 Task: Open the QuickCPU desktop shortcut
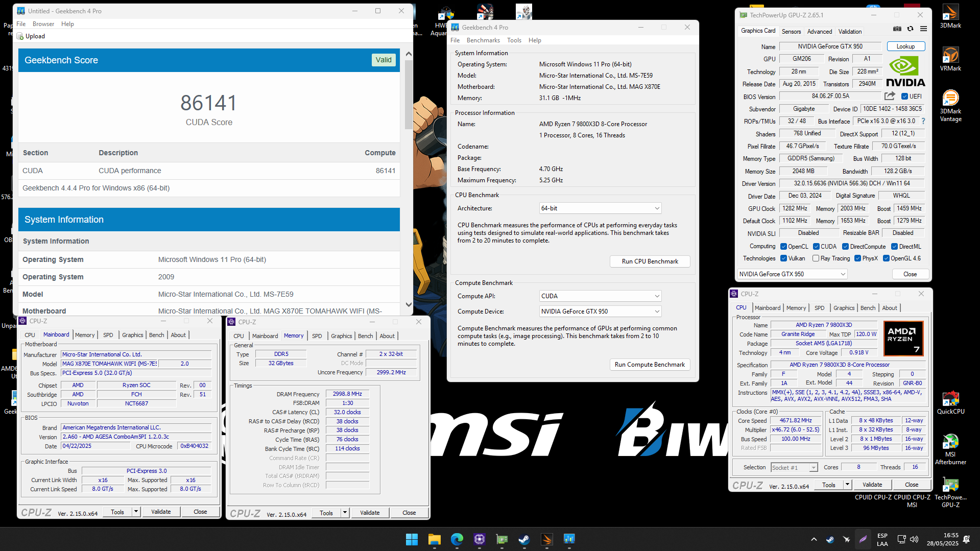coord(950,402)
